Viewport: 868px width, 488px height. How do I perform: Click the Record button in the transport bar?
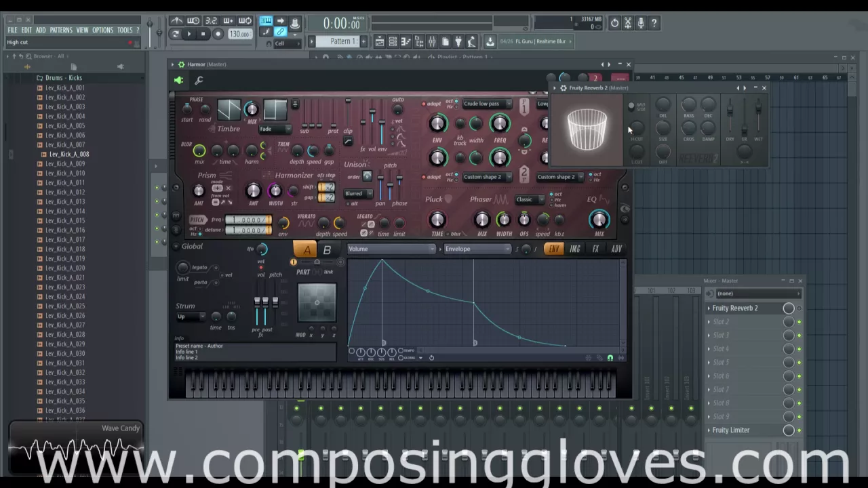pyautogui.click(x=218, y=34)
